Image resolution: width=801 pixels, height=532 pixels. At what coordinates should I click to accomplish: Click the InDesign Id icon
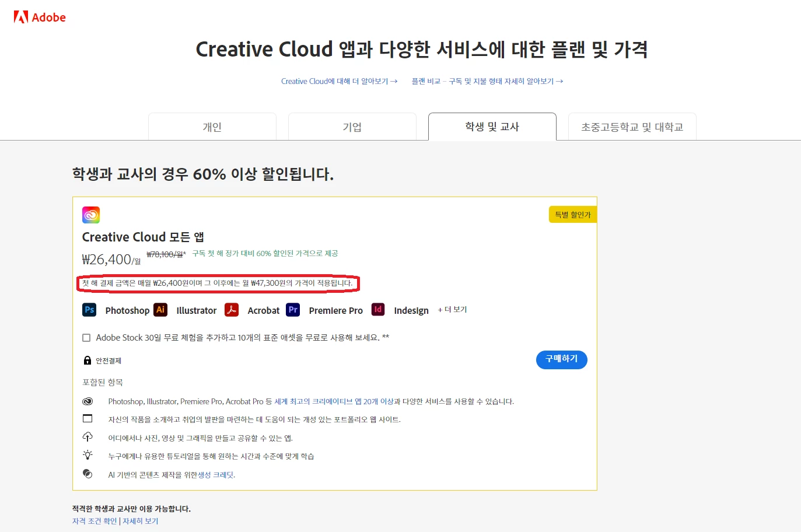point(378,310)
